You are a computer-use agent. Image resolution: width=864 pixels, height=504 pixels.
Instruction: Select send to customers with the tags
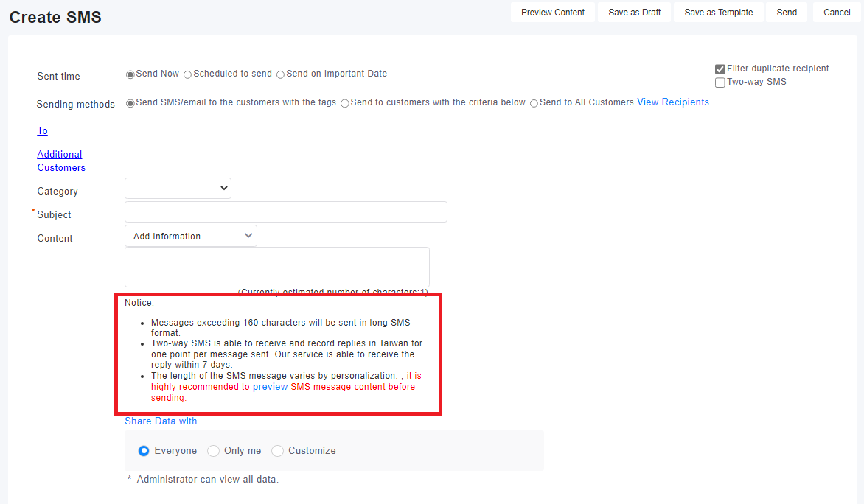pos(130,103)
